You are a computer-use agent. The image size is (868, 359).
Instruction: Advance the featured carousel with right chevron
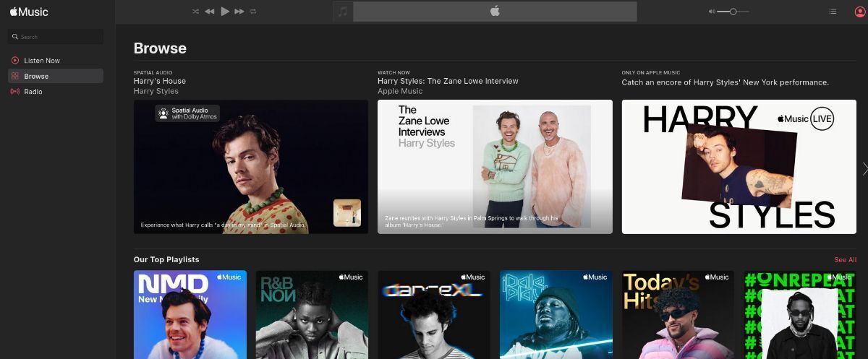pyautogui.click(x=864, y=168)
